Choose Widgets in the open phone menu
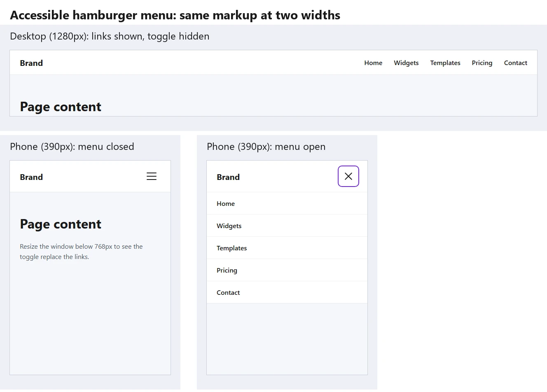Image resolution: width=547 pixels, height=392 pixels. (287, 226)
